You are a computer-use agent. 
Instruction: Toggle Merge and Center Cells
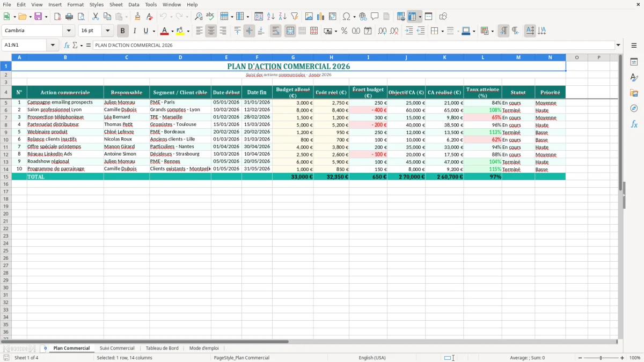click(x=290, y=31)
